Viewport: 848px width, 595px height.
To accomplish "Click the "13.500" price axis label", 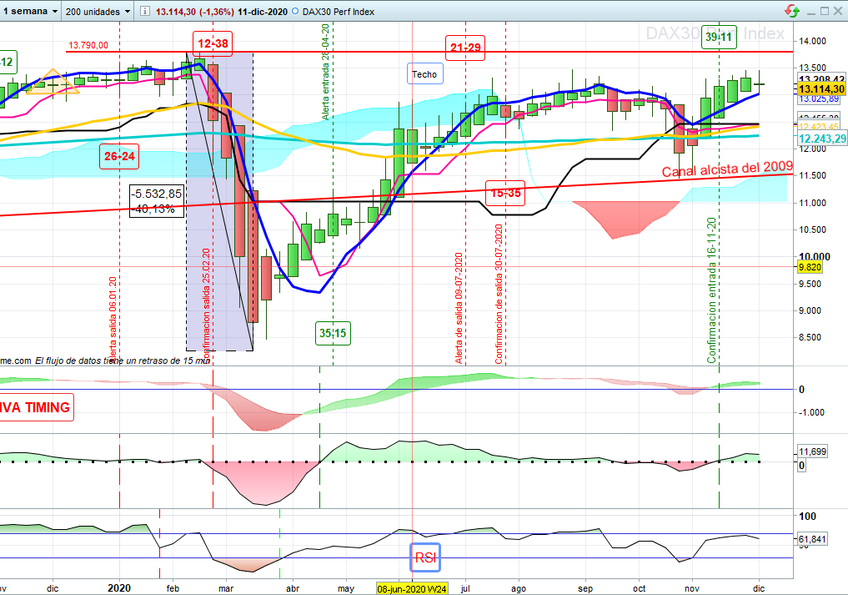I will coord(812,68).
